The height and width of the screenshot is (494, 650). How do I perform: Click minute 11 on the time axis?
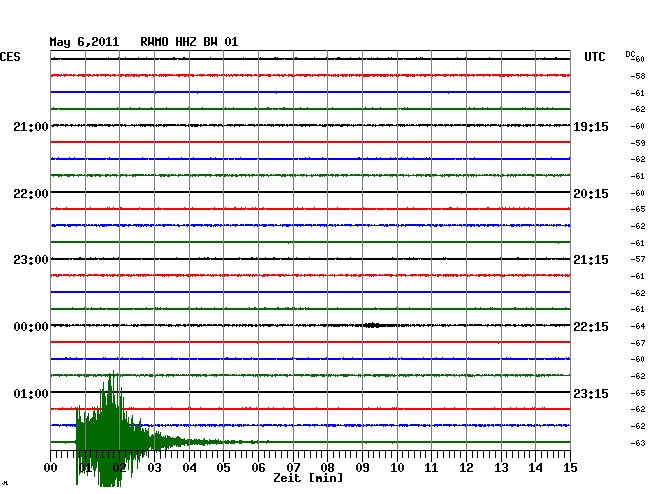pyautogui.click(x=431, y=468)
